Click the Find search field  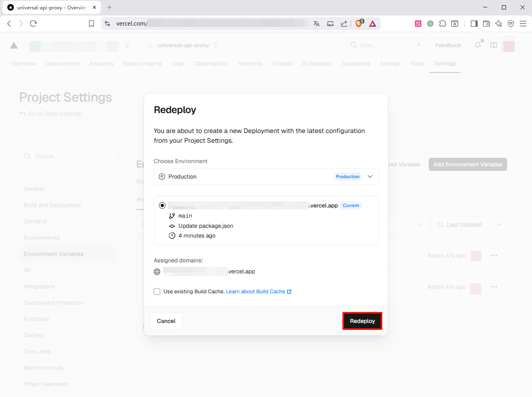click(386, 45)
